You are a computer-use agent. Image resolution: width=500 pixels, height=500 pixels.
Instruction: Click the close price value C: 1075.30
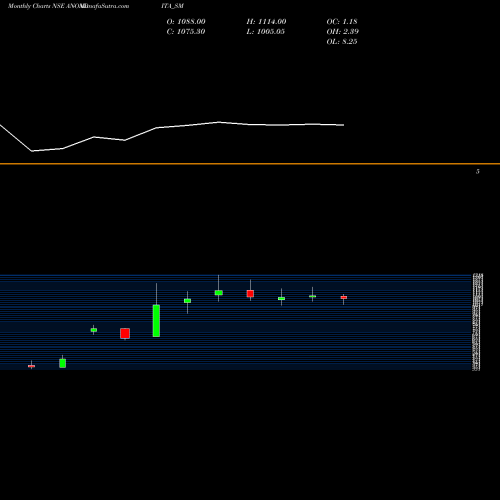186,32
